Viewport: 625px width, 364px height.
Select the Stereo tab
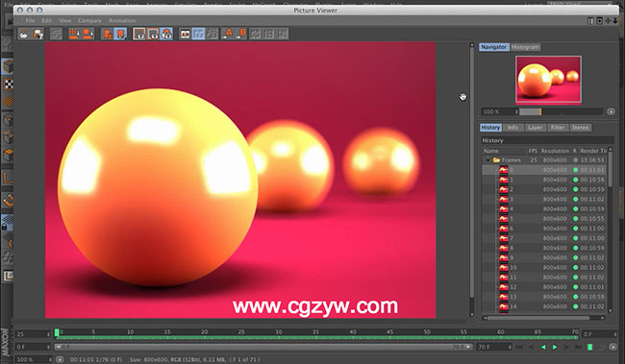(580, 128)
